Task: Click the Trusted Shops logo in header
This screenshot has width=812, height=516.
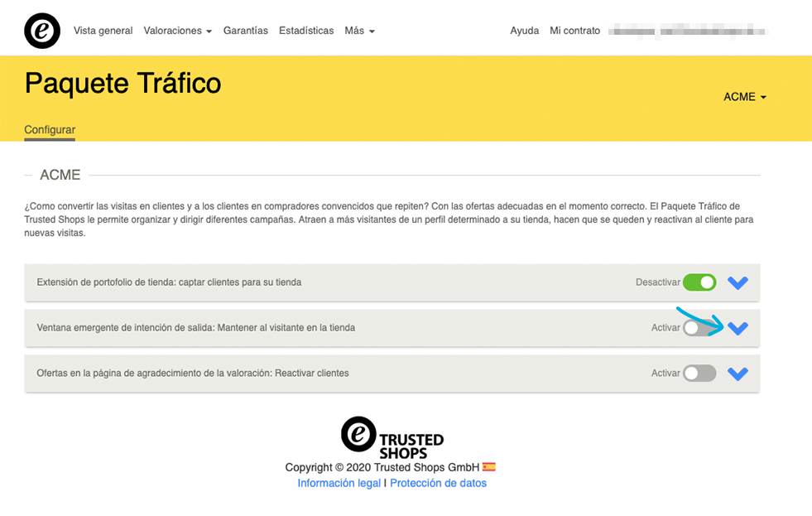Action: tap(42, 31)
